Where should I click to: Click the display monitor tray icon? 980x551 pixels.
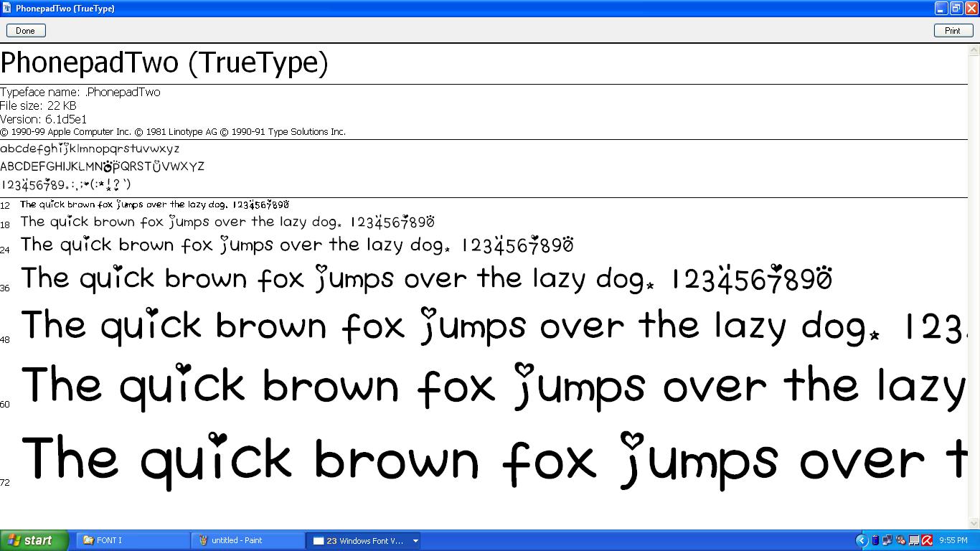(x=914, y=540)
